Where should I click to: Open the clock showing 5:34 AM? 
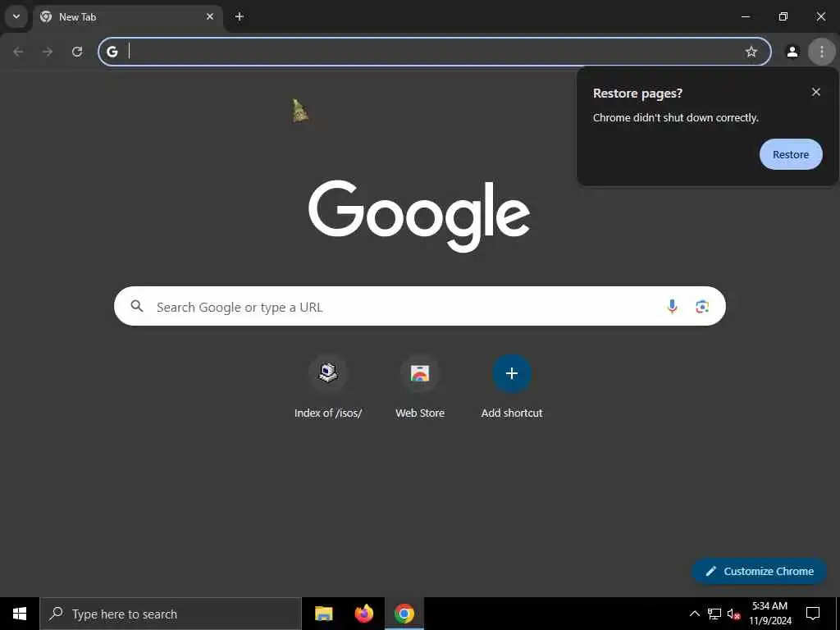(x=769, y=614)
